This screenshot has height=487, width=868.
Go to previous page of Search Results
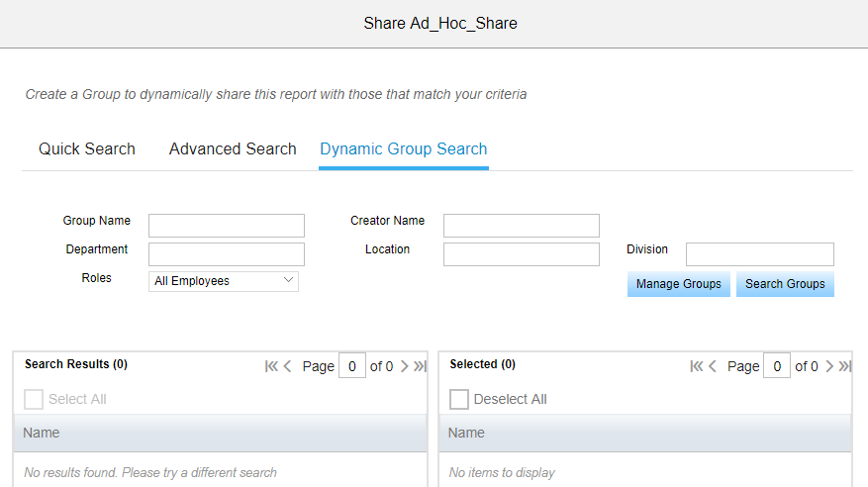(287, 366)
